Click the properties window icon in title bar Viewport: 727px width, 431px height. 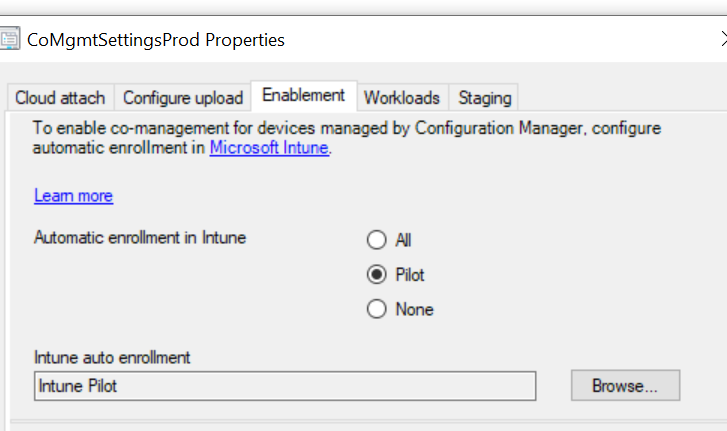11,40
